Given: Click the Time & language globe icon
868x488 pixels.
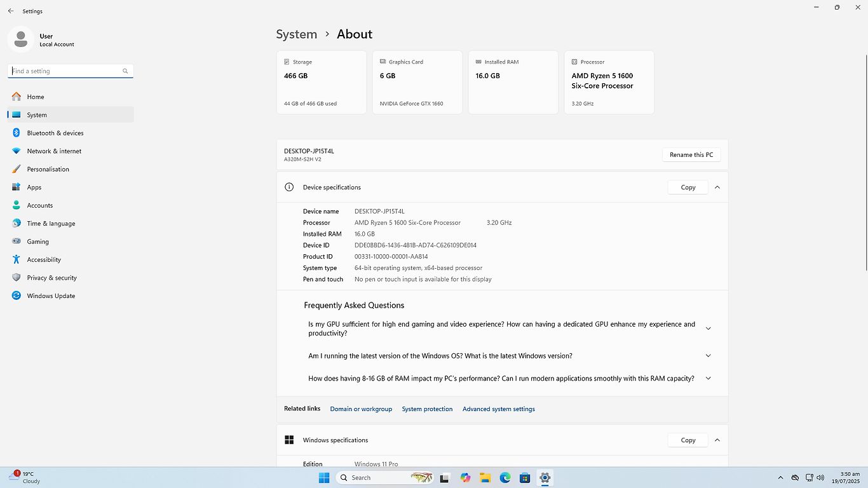Looking at the screenshot, I should tap(16, 224).
